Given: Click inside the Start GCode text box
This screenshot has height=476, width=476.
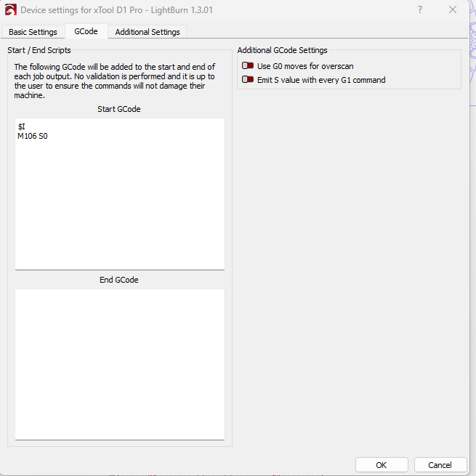Looking at the screenshot, I should click(120, 194).
